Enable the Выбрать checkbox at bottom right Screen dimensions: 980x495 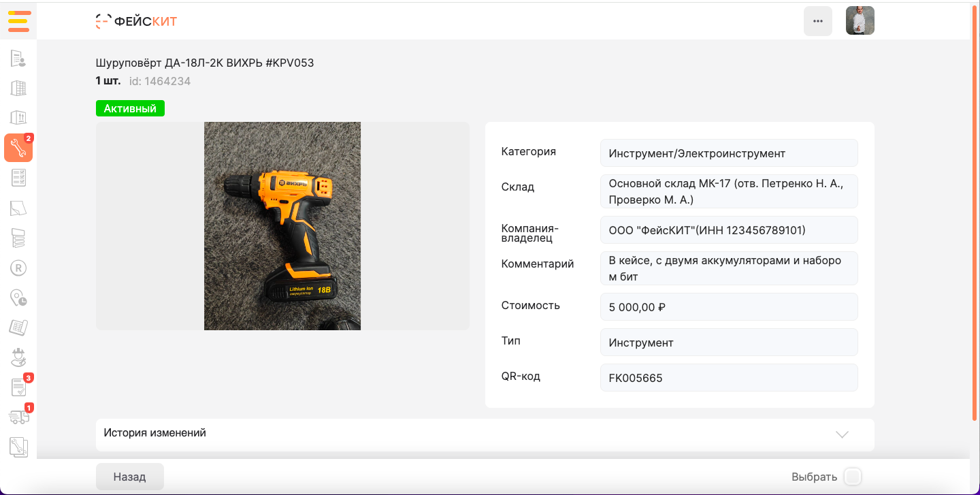pyautogui.click(x=852, y=477)
